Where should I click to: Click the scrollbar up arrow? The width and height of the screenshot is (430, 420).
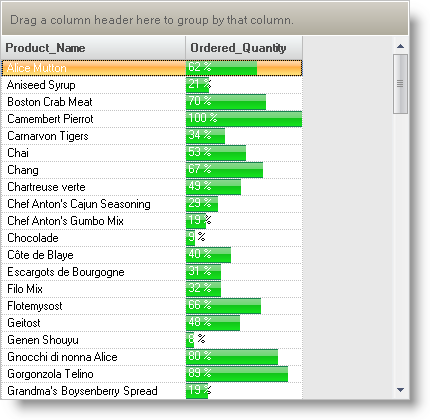pyautogui.click(x=400, y=46)
